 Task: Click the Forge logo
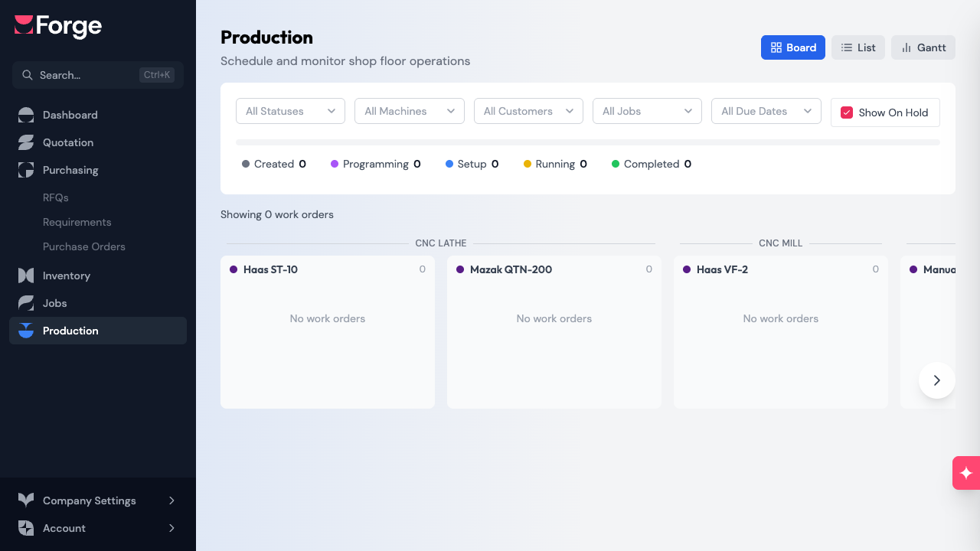coord(58,26)
